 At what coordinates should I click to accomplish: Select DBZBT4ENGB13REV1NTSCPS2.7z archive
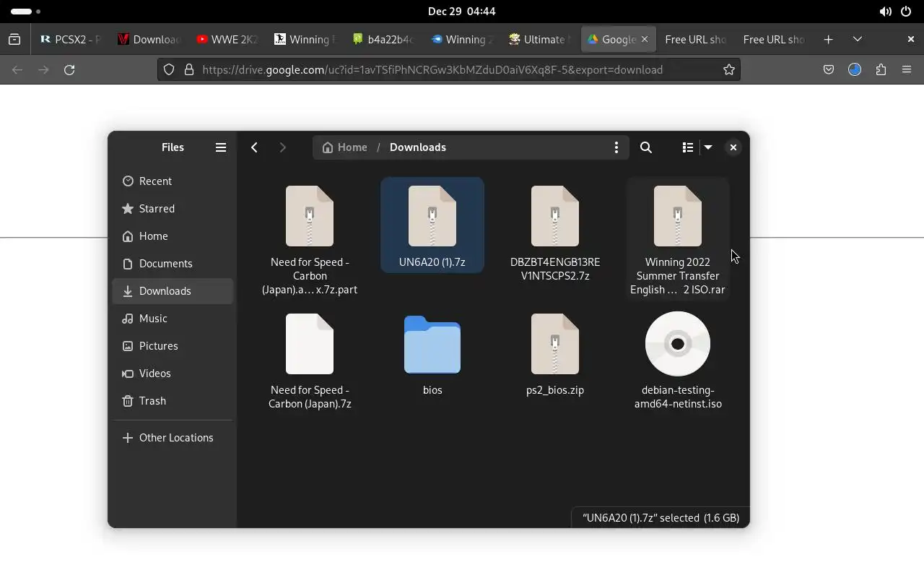pos(555,233)
